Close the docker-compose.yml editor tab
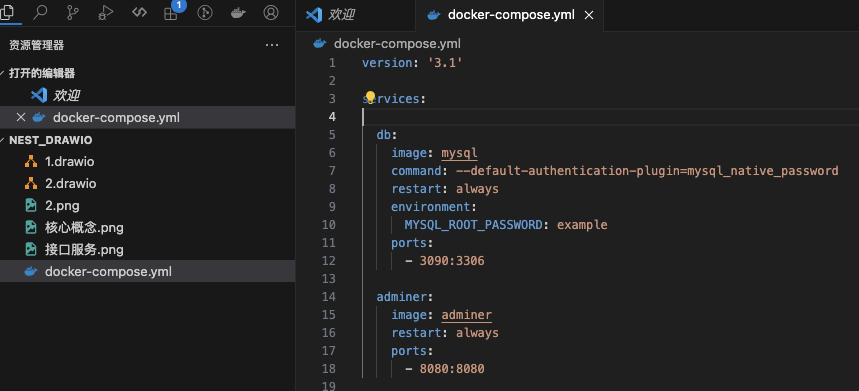The width and height of the screenshot is (859, 391). pos(589,15)
